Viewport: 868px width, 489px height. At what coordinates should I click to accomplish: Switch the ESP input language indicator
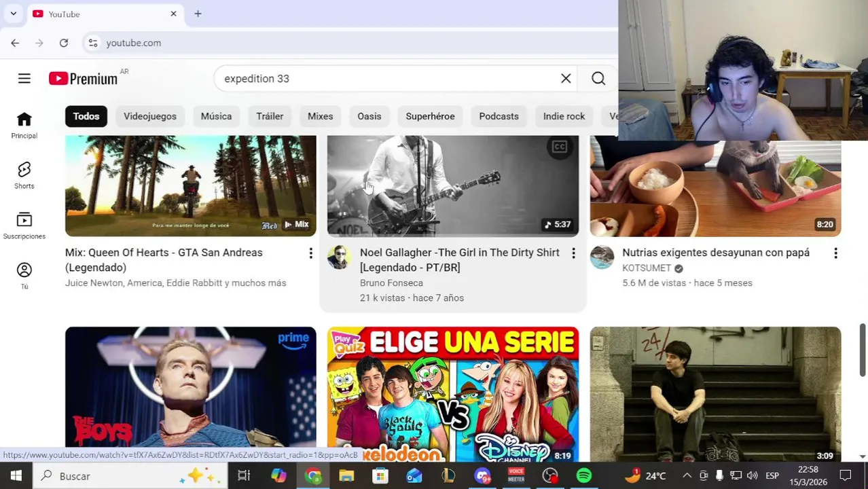(x=772, y=475)
